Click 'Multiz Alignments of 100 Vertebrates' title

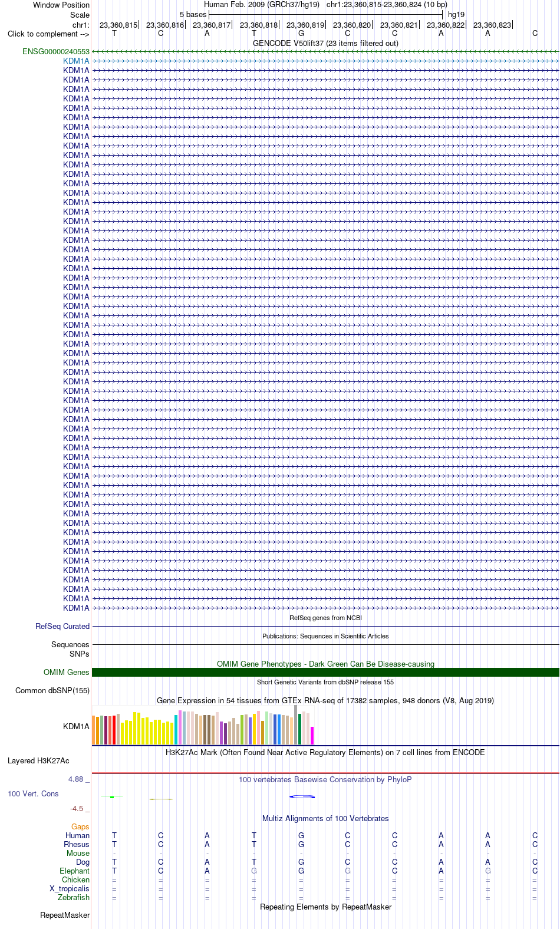325,819
